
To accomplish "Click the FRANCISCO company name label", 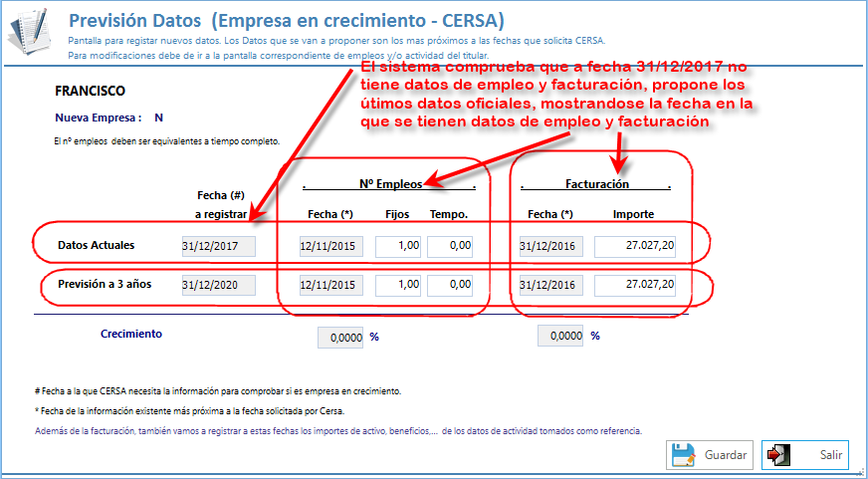I will [x=91, y=91].
